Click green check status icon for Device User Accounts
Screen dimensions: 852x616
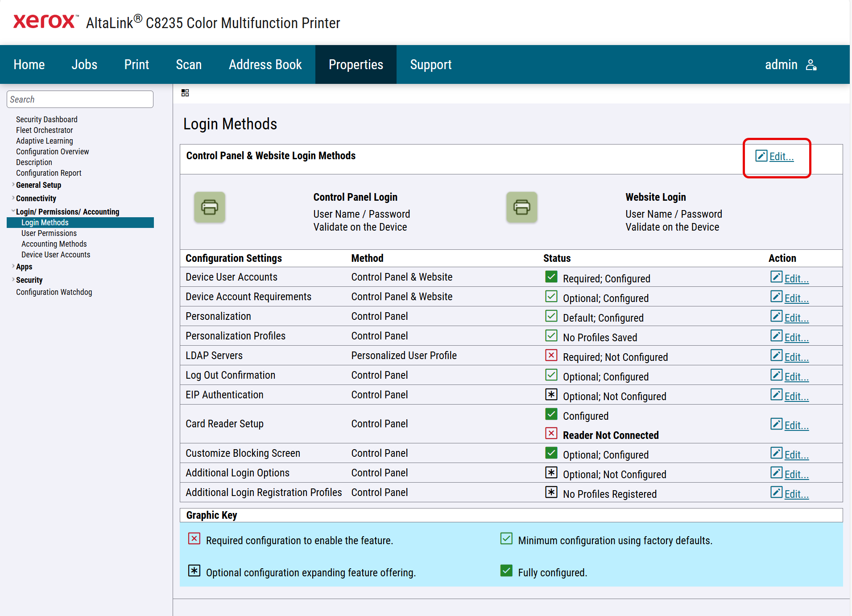click(x=551, y=277)
